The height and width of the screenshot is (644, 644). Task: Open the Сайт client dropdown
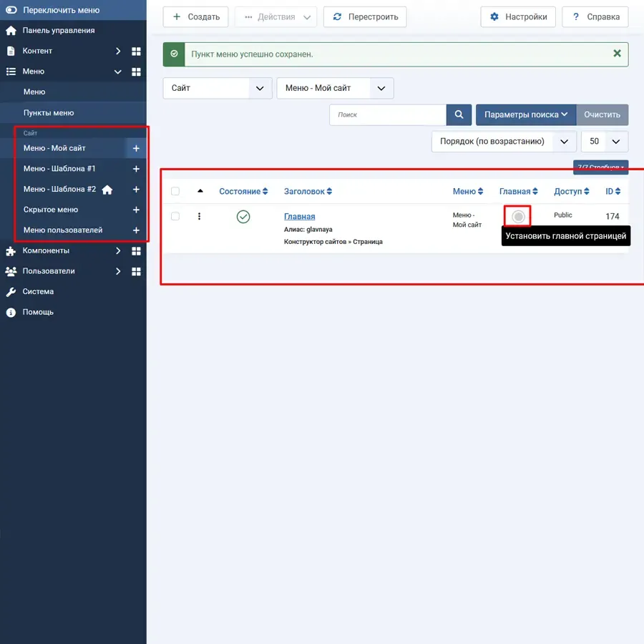click(x=218, y=88)
